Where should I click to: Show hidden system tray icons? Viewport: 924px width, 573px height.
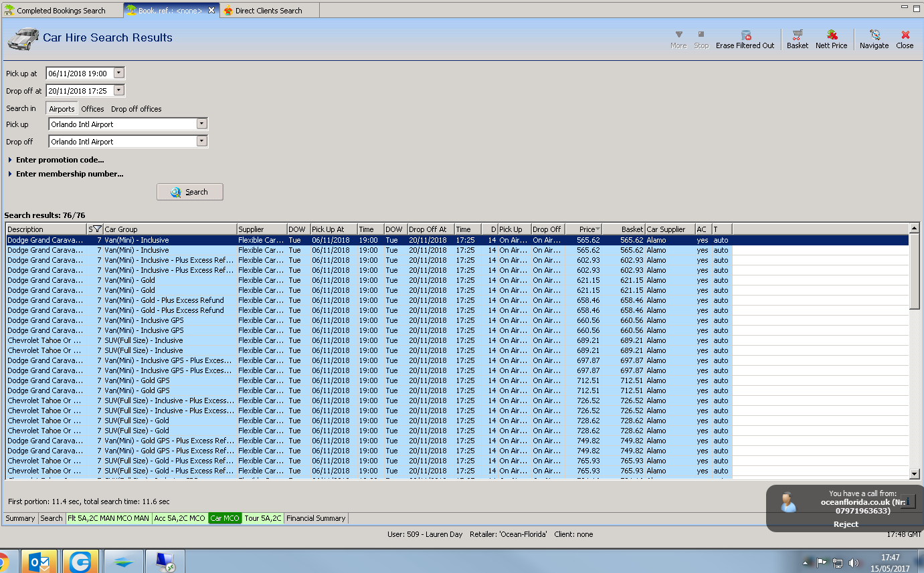pos(807,562)
